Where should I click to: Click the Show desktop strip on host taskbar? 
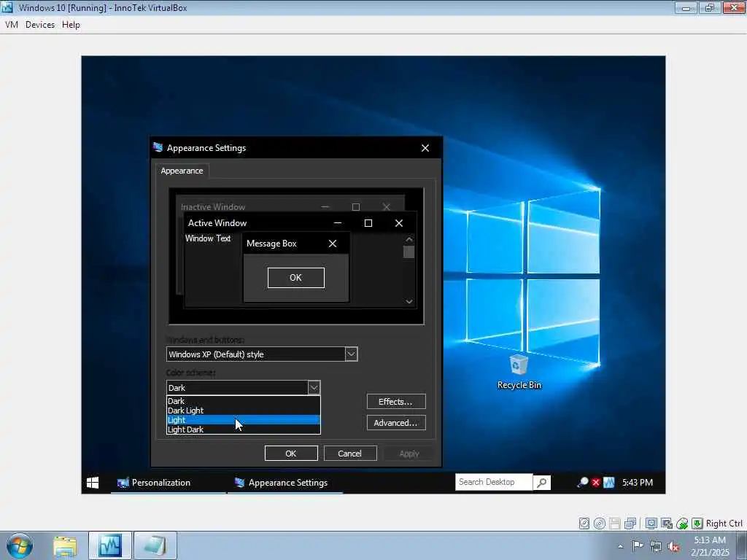pos(742,545)
